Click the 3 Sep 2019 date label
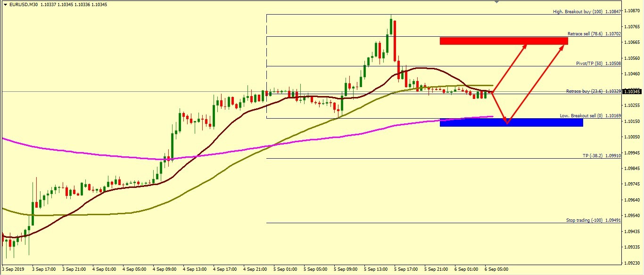The height and width of the screenshot is (275, 644). click(x=13, y=269)
